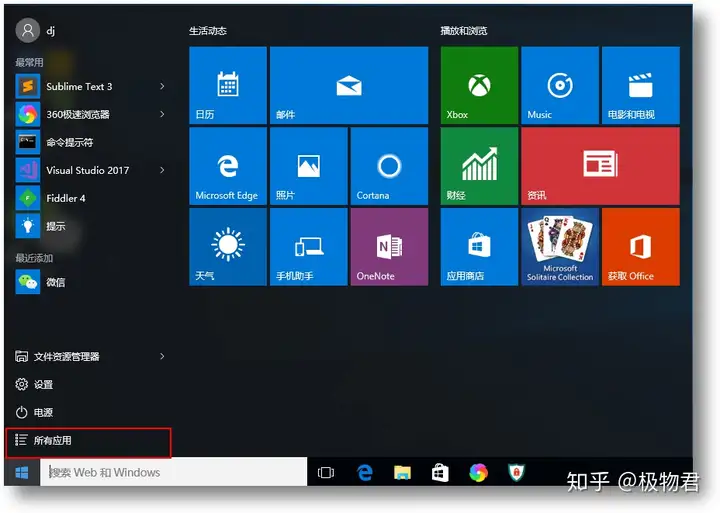Expand 360极速浏览器 jump list arrow
The width and height of the screenshot is (720, 513).
coord(162,114)
